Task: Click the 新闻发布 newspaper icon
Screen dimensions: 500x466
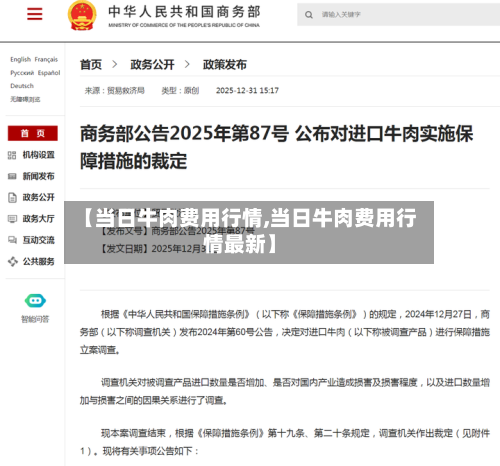Action: [x=12, y=176]
